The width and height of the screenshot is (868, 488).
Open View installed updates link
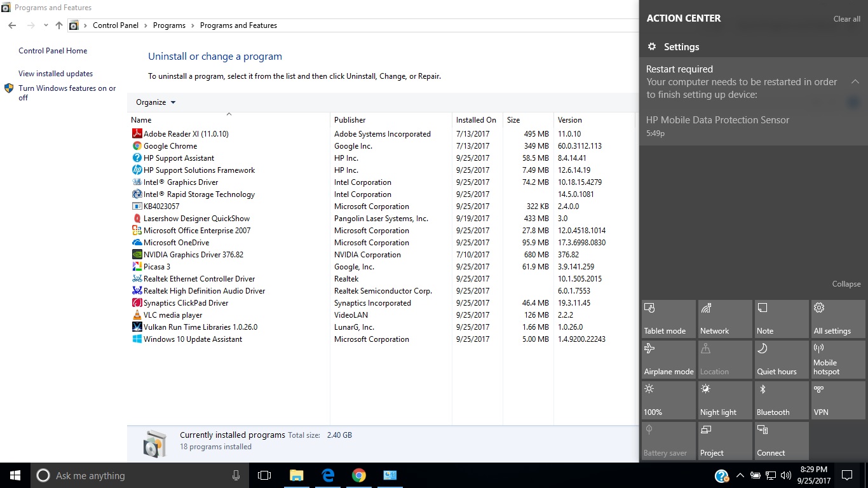pos(55,74)
